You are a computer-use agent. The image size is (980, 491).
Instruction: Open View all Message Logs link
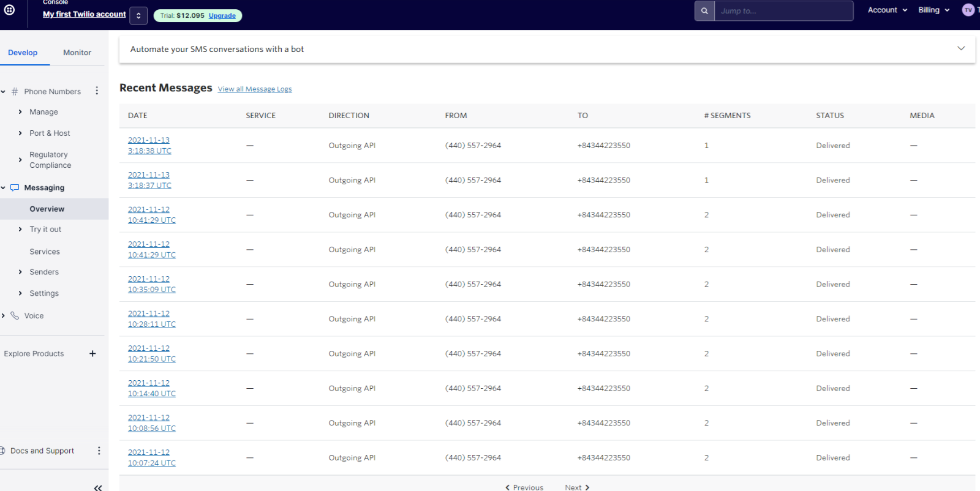(x=255, y=89)
